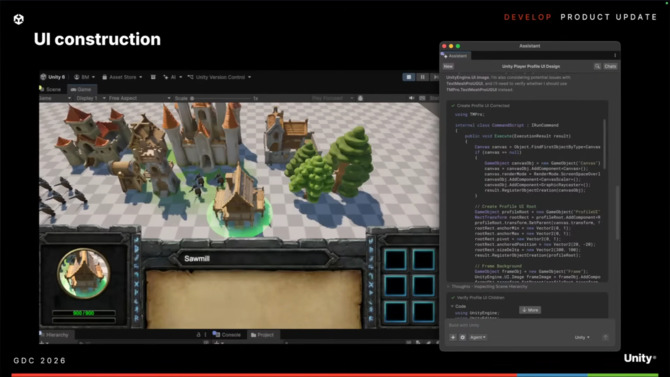Screen dimensions: 670x377
Task: Toggle the icon right of mute audio
Action: coord(422,98)
